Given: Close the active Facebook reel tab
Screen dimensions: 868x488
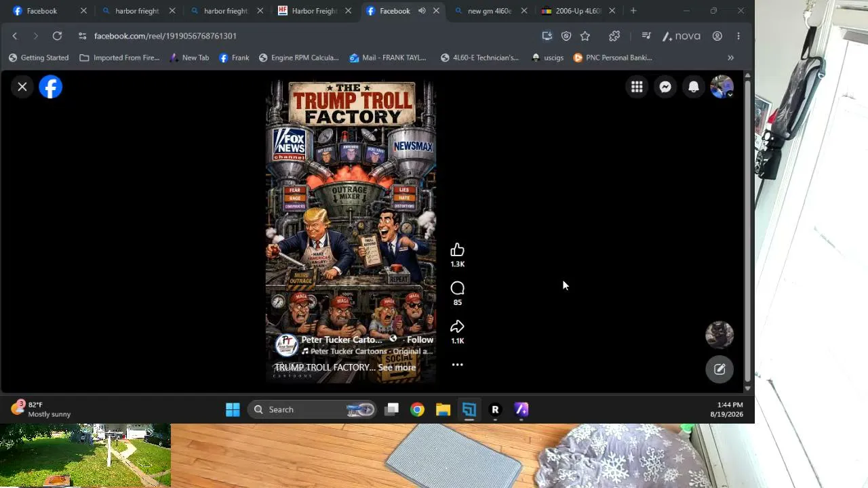Looking at the screenshot, I should point(436,11).
